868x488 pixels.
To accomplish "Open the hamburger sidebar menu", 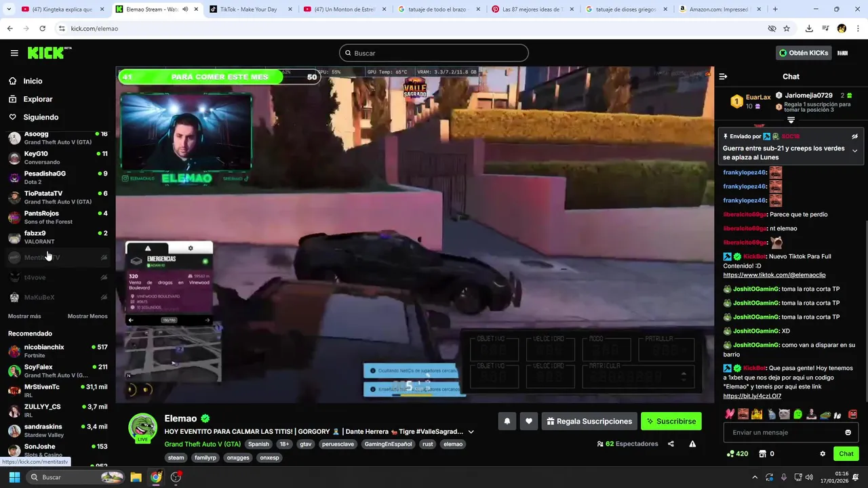I will click(x=14, y=53).
